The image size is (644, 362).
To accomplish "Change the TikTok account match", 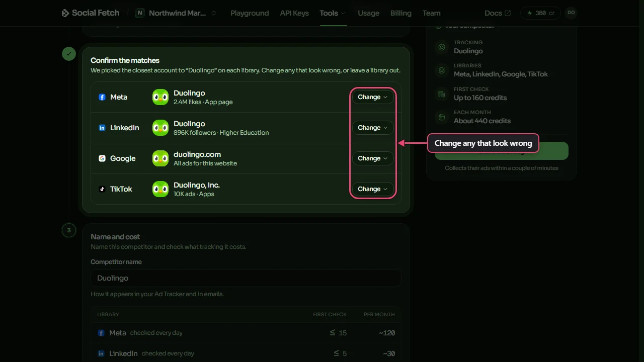I will pos(372,189).
